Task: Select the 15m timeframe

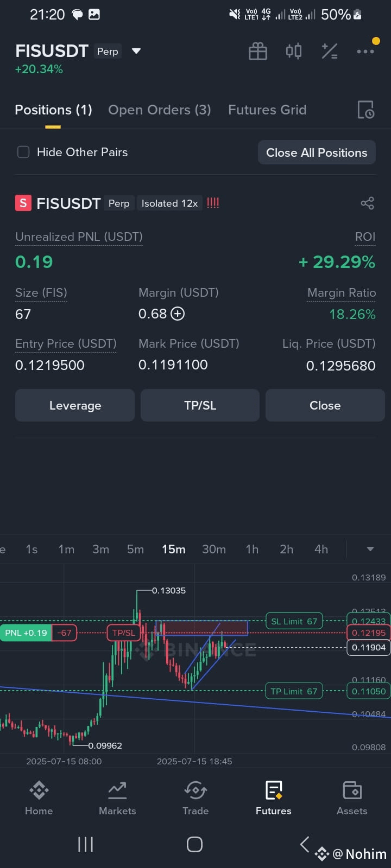Action: [x=174, y=549]
